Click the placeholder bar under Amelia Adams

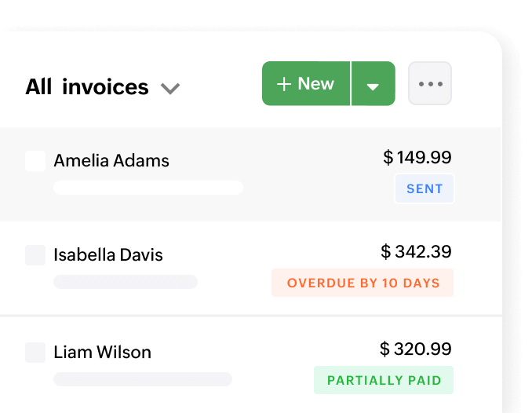(x=148, y=188)
